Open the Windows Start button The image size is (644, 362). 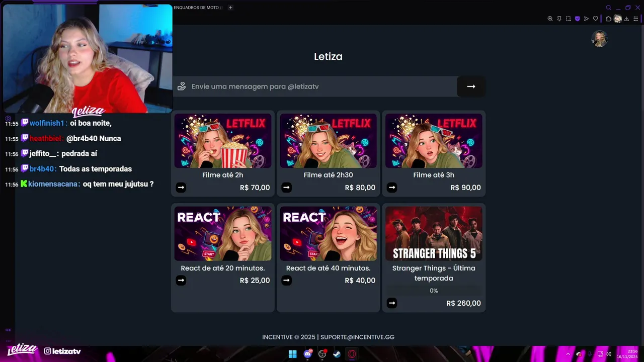(x=292, y=354)
